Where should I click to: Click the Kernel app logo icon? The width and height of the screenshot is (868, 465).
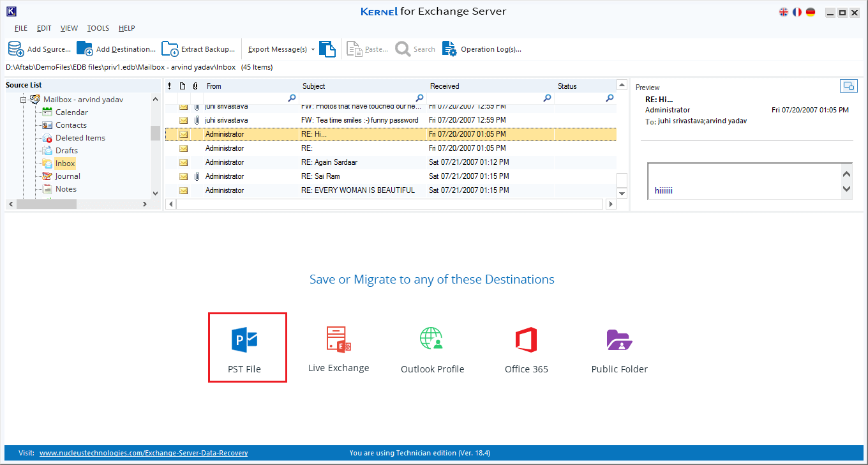click(11, 11)
